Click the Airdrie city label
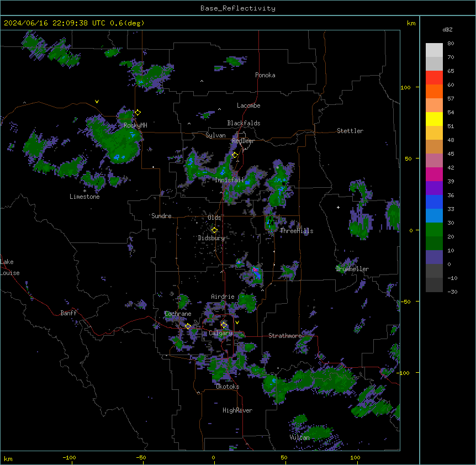 click(x=223, y=297)
